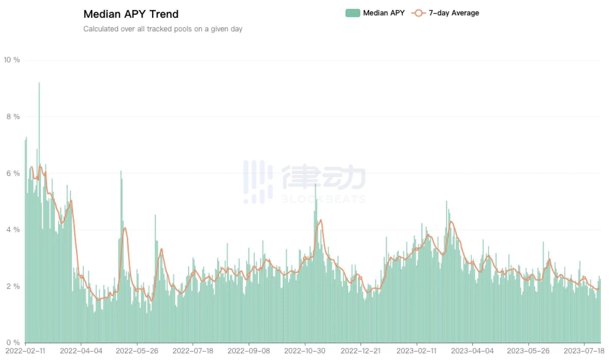Click the Median APY Trend title
This screenshot has height=364, width=609.
coord(131,14)
